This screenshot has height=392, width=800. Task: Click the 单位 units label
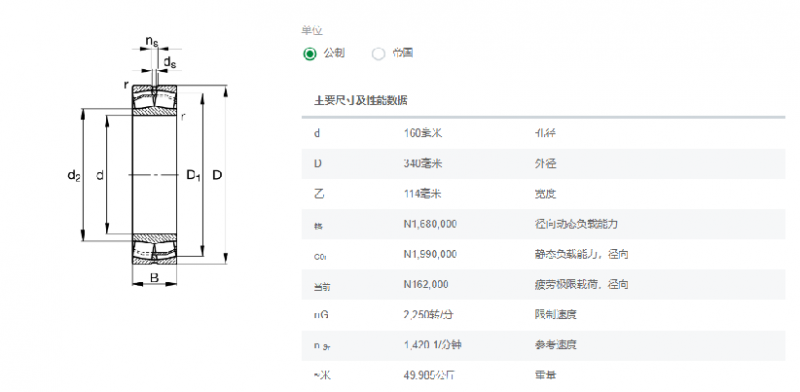click(x=312, y=31)
